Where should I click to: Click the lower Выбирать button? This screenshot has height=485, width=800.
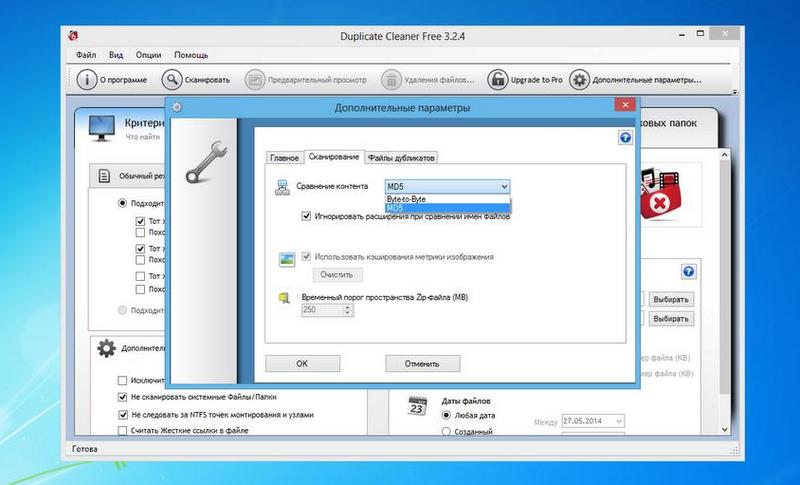(x=671, y=319)
